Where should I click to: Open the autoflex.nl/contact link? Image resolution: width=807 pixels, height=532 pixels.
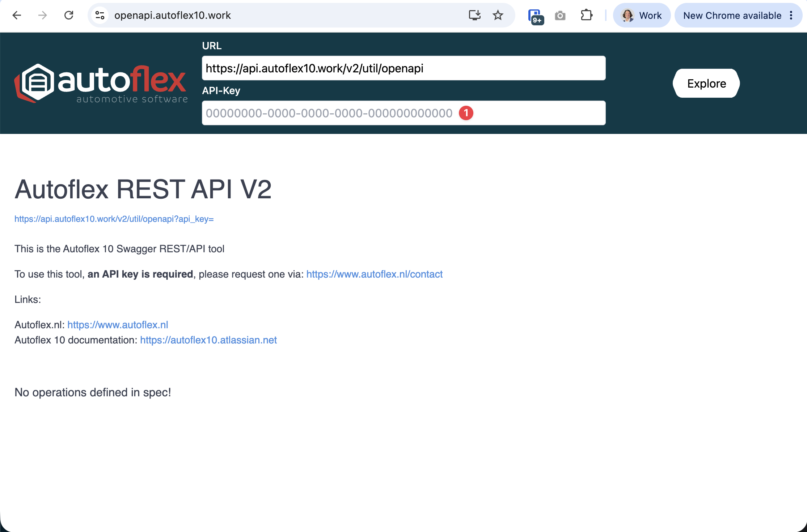click(x=374, y=274)
